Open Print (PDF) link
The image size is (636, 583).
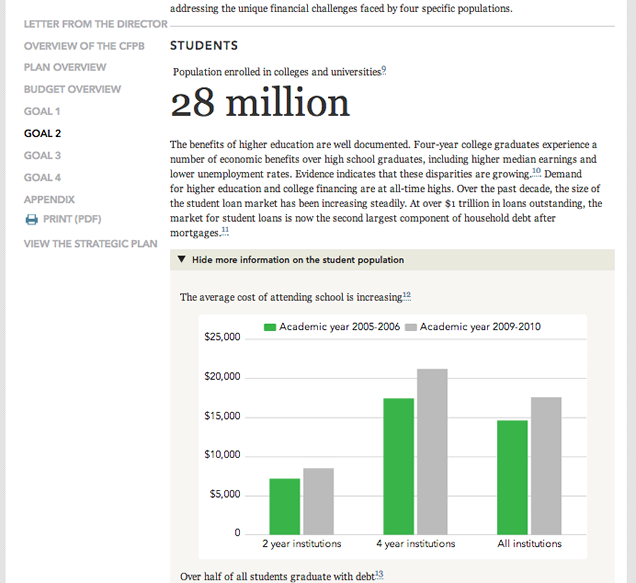click(x=72, y=219)
